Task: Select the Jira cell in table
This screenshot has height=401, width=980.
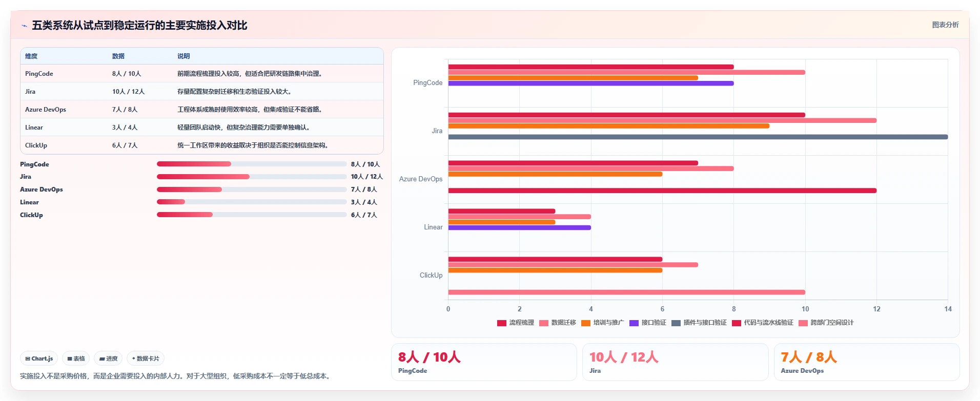Action: (30, 92)
